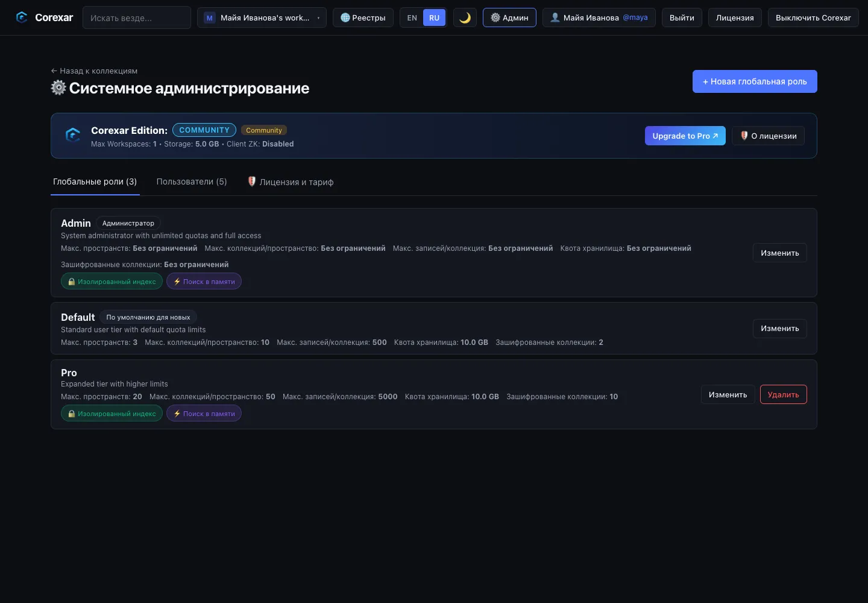Screen dimensions: 868x603
Task: Click the gear icon beside Системное администрирование
Action: coord(58,87)
